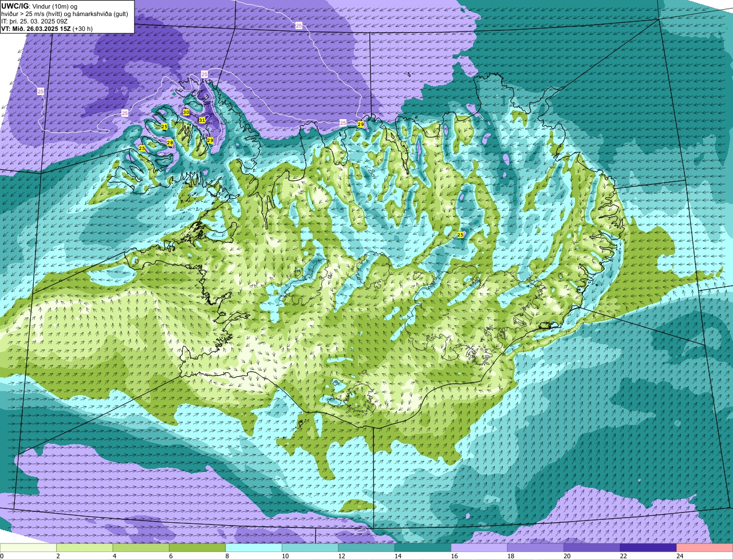Click the legend tick label "20"
This screenshot has height=560, width=733.
click(x=567, y=556)
